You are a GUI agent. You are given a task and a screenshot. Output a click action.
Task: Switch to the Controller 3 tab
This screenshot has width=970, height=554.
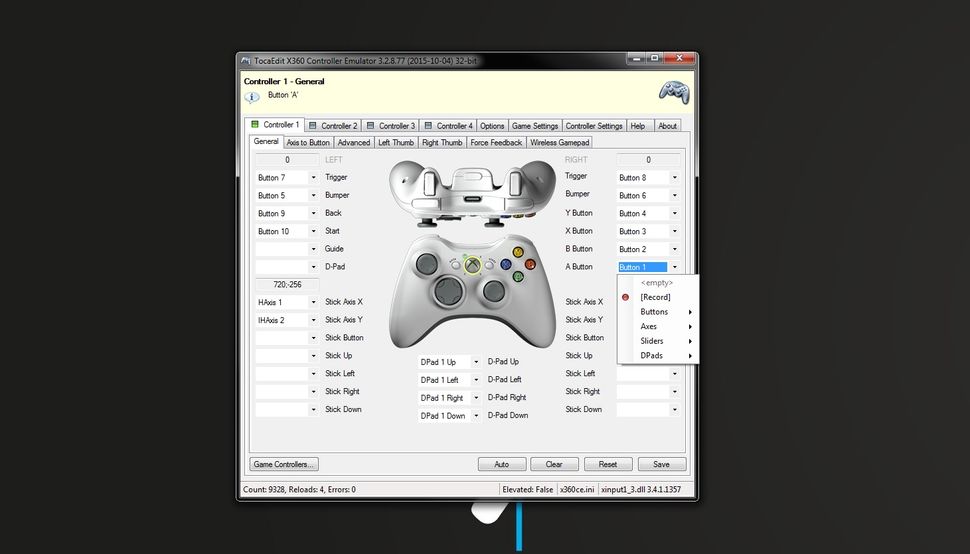(391, 126)
